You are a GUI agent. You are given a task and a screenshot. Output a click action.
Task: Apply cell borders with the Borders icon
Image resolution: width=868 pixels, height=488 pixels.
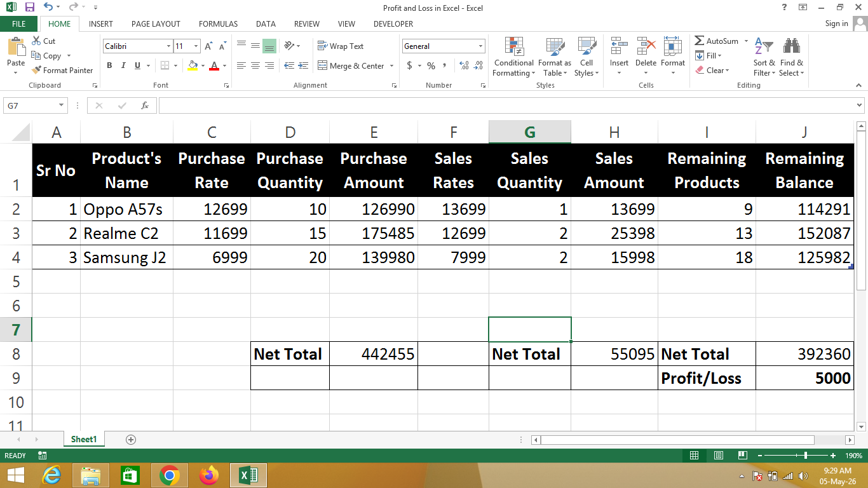(x=165, y=65)
